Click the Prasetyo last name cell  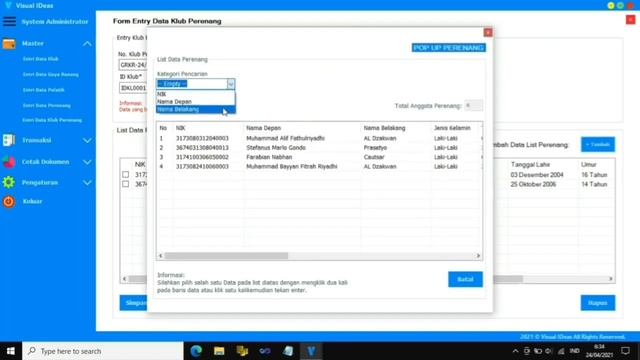point(375,148)
